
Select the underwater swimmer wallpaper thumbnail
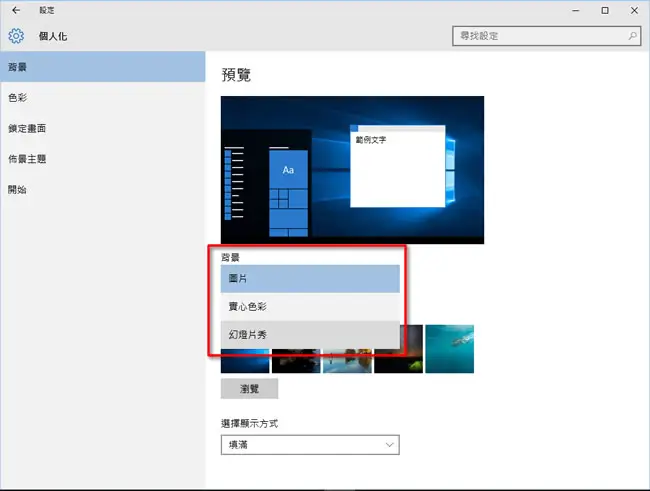pyautogui.click(x=449, y=349)
